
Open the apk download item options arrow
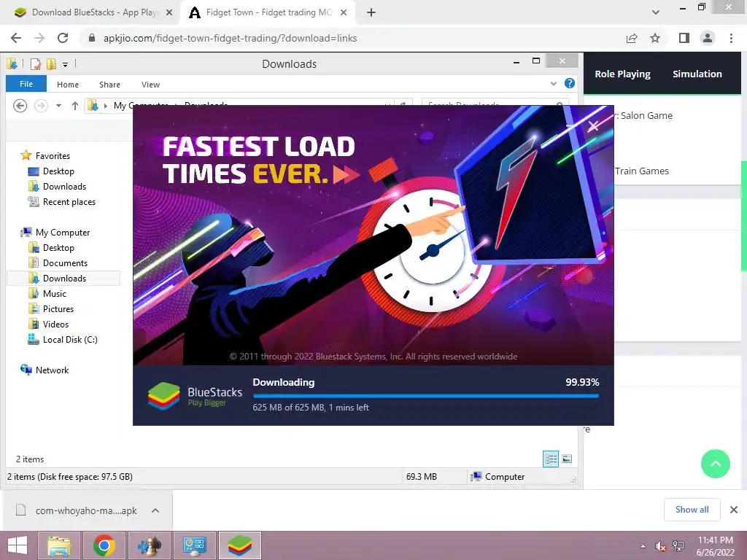pos(155,510)
